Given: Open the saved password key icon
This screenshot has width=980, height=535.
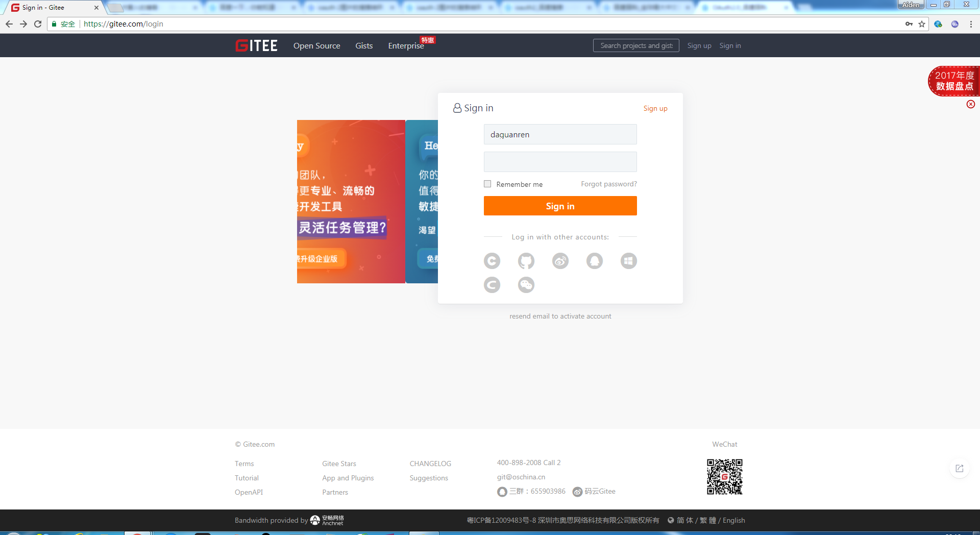Looking at the screenshot, I should 909,24.
